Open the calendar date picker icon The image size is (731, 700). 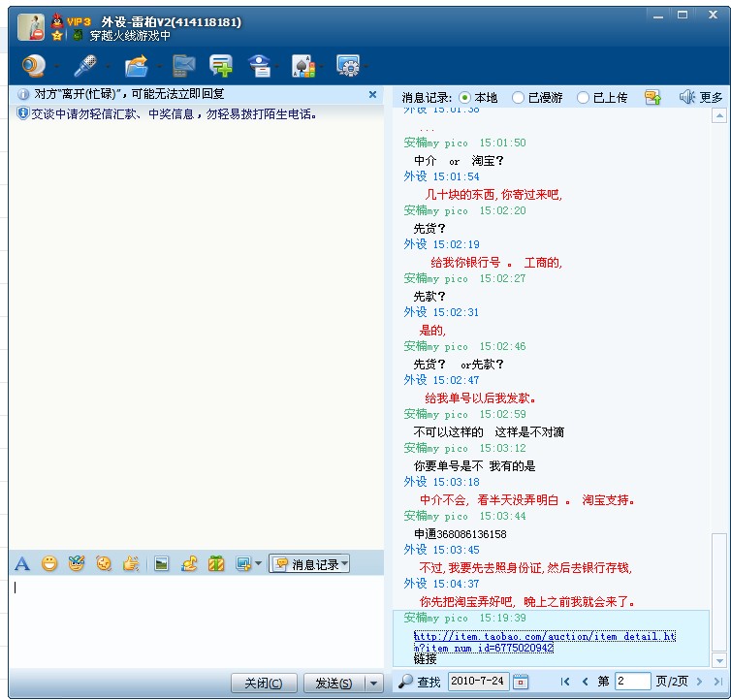[521, 682]
